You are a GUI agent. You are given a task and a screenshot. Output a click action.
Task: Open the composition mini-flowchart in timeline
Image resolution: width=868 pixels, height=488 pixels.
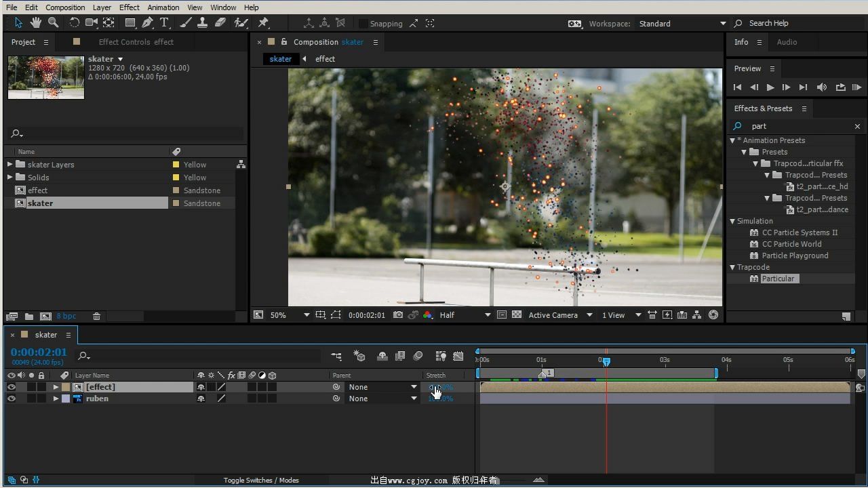tap(336, 356)
